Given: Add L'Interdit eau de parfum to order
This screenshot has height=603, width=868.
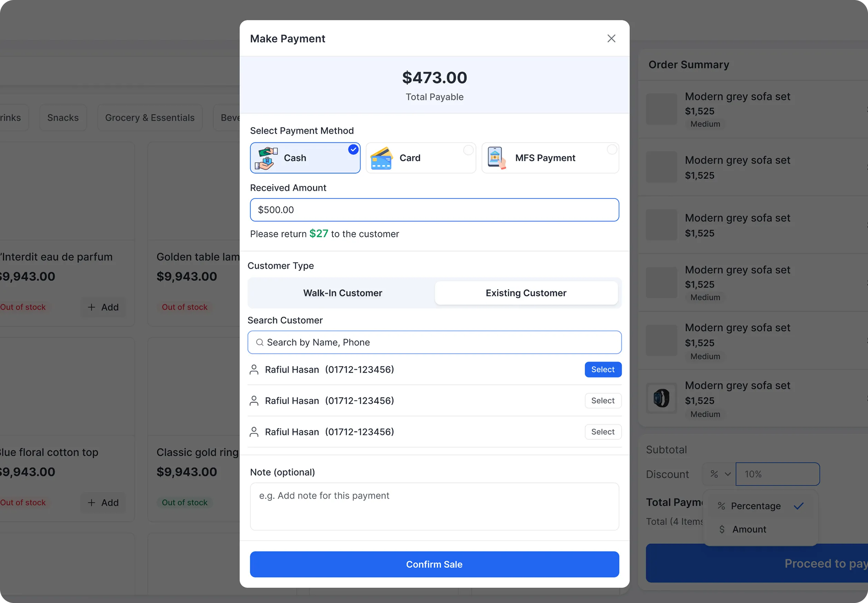Looking at the screenshot, I should 103,307.
